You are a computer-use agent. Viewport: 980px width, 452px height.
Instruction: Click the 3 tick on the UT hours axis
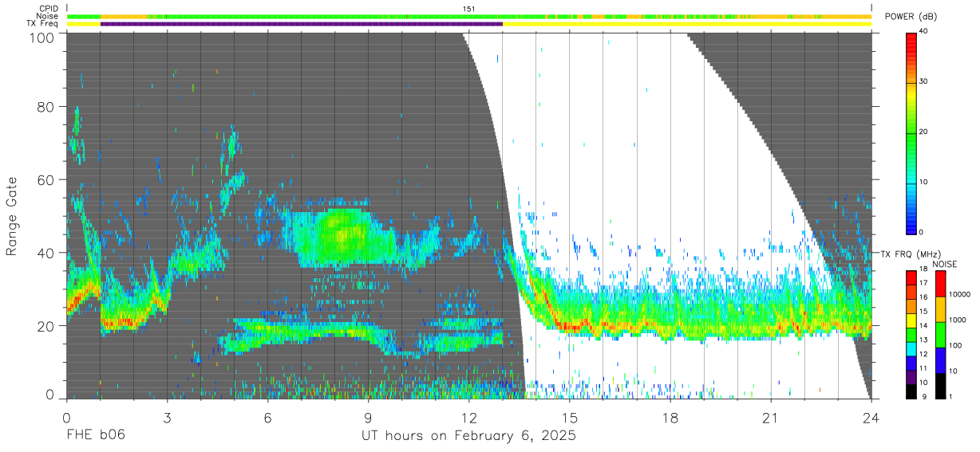pos(167,418)
